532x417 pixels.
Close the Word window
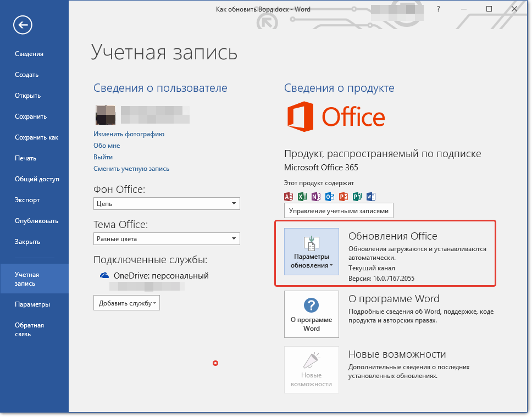pos(514,9)
